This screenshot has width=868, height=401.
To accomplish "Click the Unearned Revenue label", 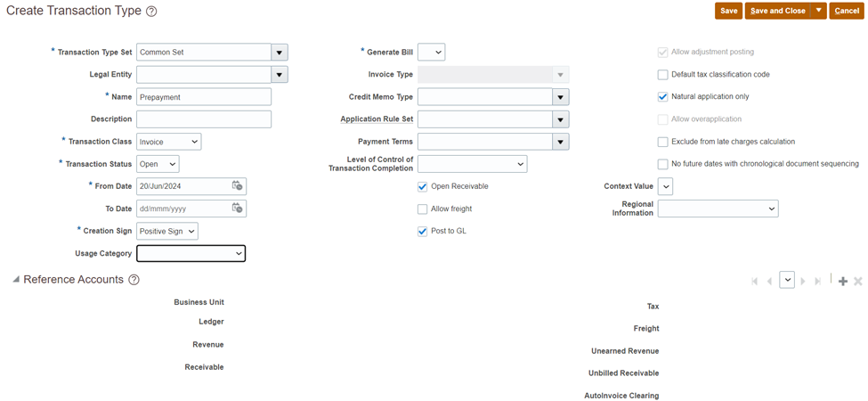I will [x=625, y=351].
